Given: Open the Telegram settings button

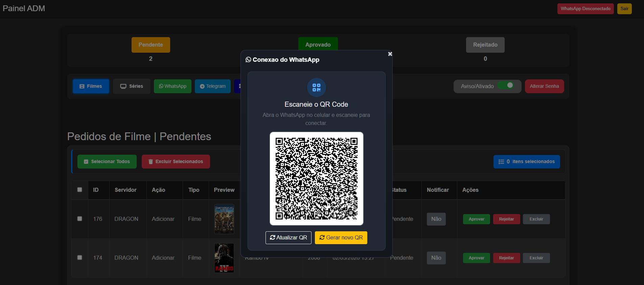Looking at the screenshot, I should coord(212,86).
